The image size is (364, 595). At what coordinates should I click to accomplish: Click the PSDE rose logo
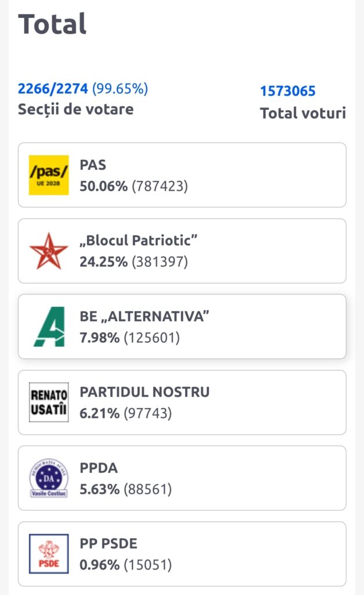click(49, 553)
